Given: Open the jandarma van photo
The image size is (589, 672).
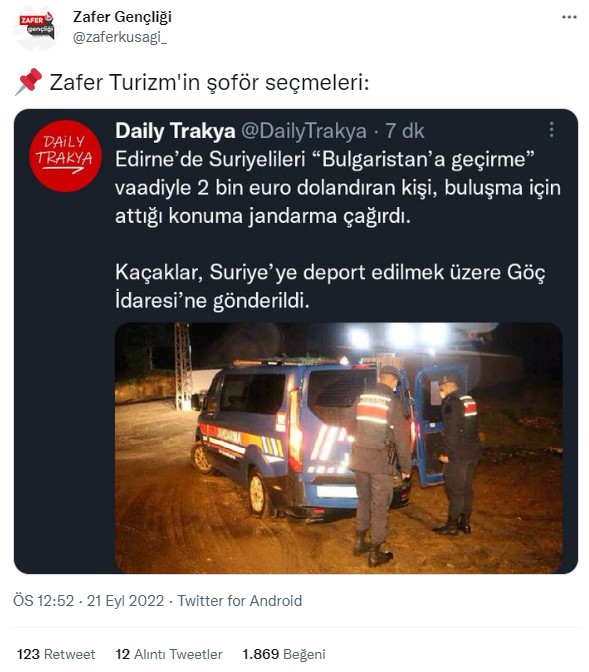Looking at the screenshot, I should tap(338, 448).
